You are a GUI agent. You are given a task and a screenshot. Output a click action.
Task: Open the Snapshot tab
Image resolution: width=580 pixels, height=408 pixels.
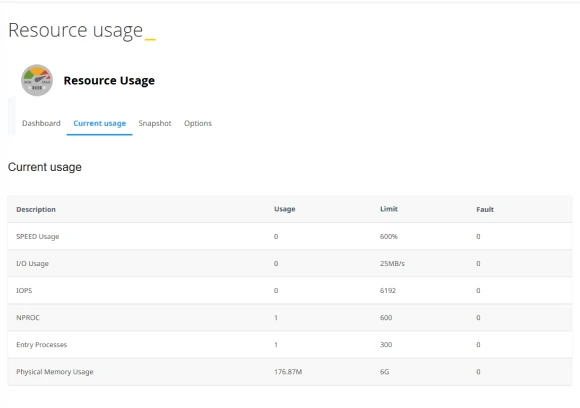155,123
